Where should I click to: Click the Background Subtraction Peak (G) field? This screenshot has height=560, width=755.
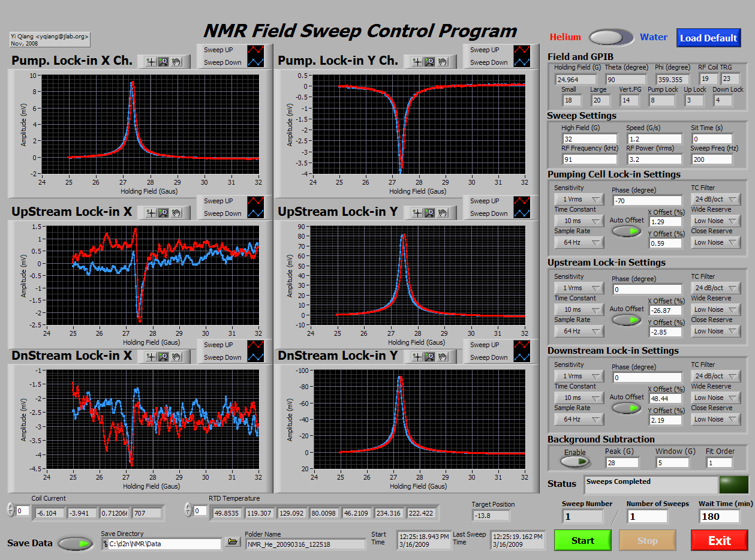[622, 462]
